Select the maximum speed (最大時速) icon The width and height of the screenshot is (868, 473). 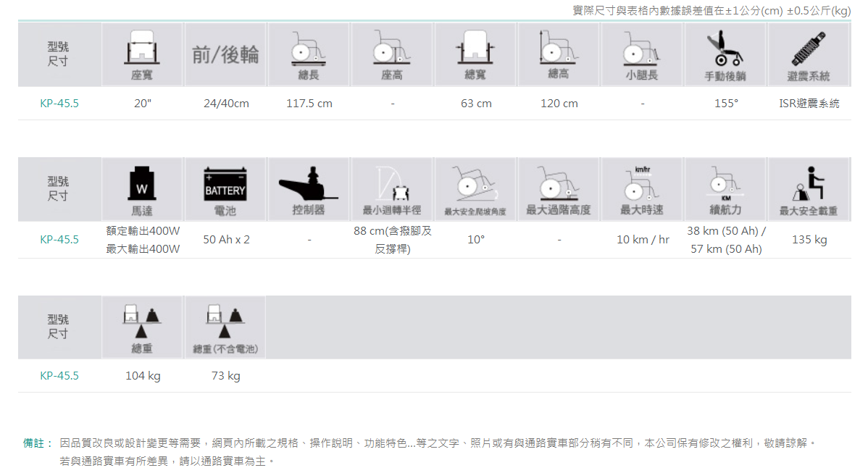coord(642,184)
